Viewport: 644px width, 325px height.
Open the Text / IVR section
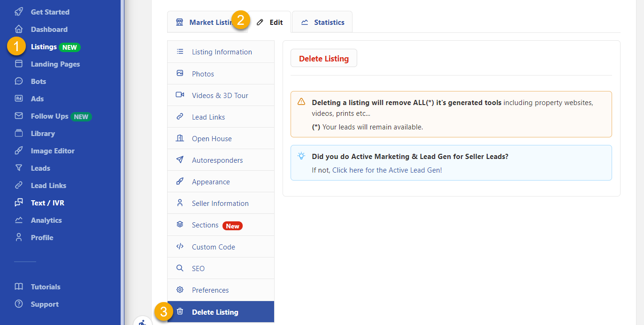click(46, 203)
